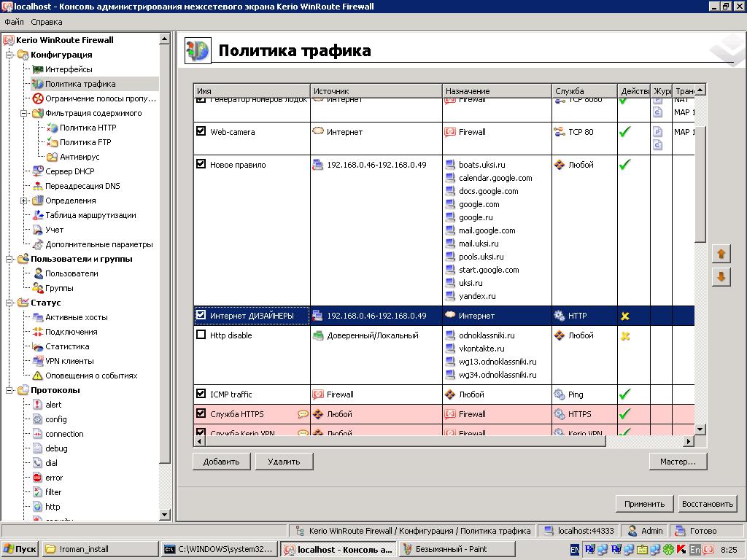
Task: Uncheck the ICMP traffic rule checkbox
Action: pyautogui.click(x=201, y=394)
